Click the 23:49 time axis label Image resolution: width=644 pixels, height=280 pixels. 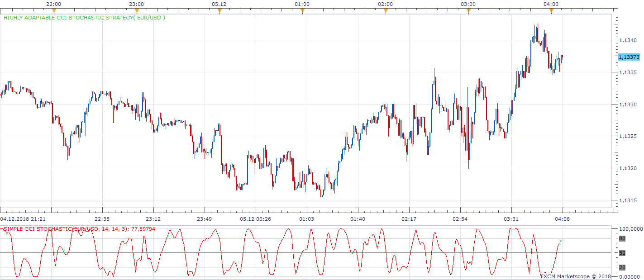coord(205,219)
